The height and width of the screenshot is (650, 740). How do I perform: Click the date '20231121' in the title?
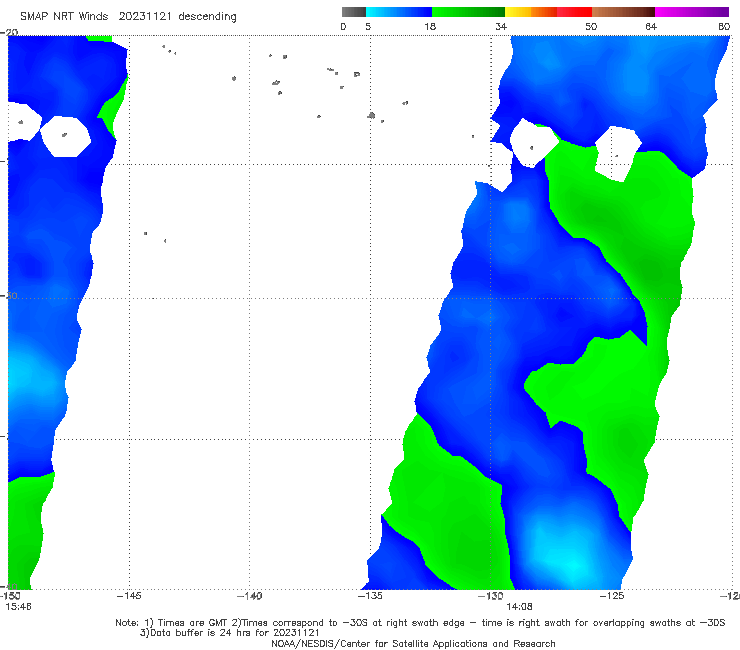[x=145, y=16]
